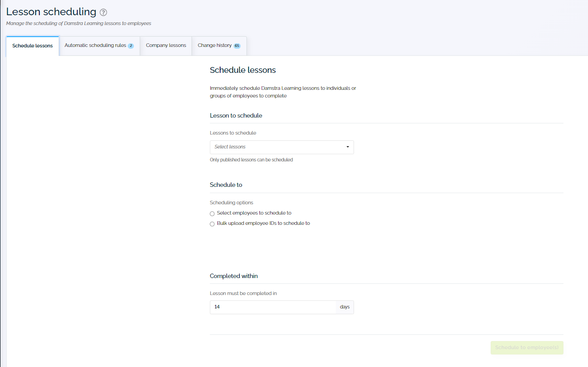Click the "days" unit label

point(344,307)
